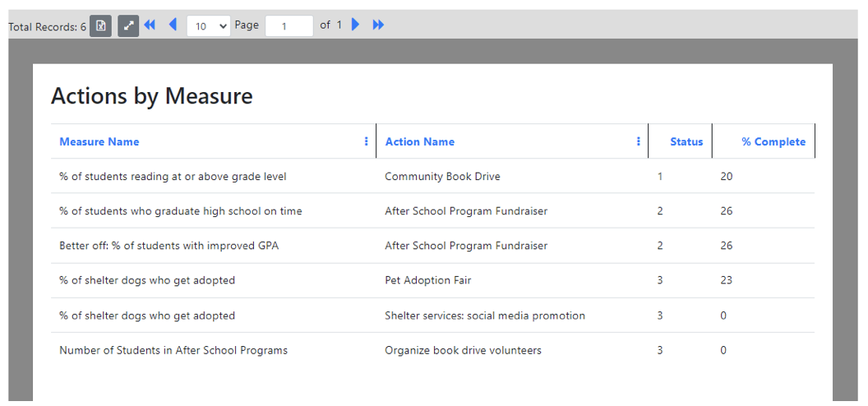Open the Measure Name column options menu
868x406 pixels.
point(367,141)
